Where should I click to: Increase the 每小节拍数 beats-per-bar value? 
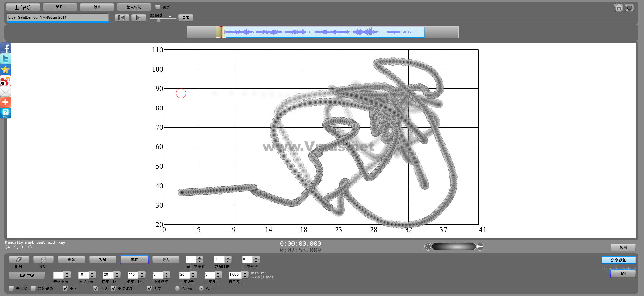pos(200,258)
